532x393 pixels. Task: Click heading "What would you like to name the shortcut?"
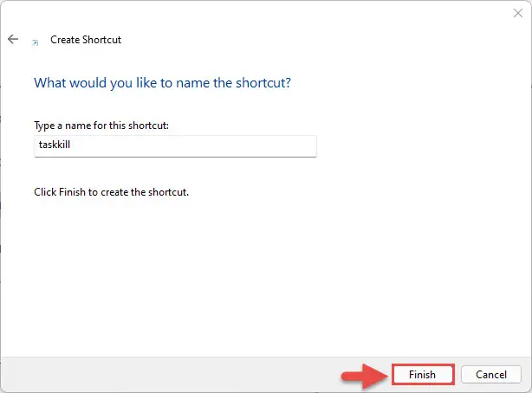coord(162,83)
